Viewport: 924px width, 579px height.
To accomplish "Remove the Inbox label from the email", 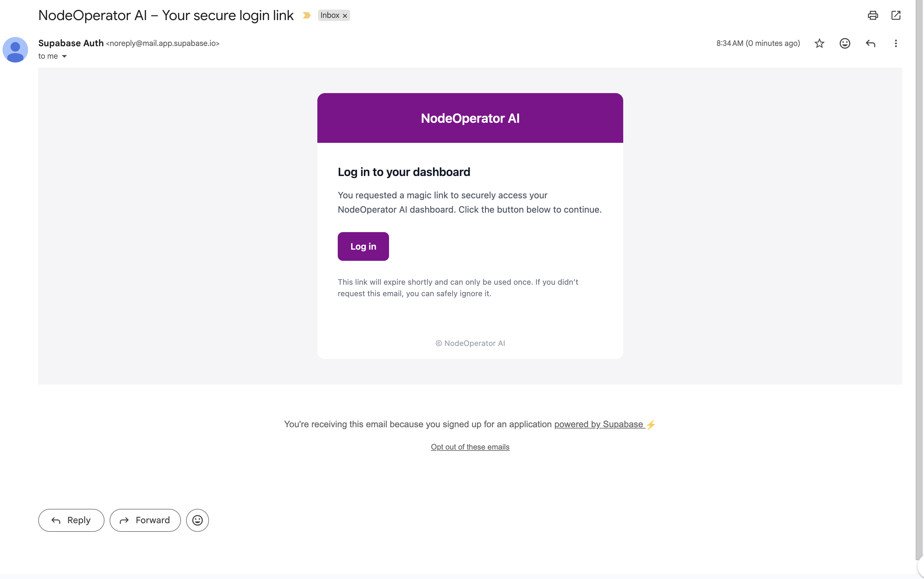I will (345, 16).
